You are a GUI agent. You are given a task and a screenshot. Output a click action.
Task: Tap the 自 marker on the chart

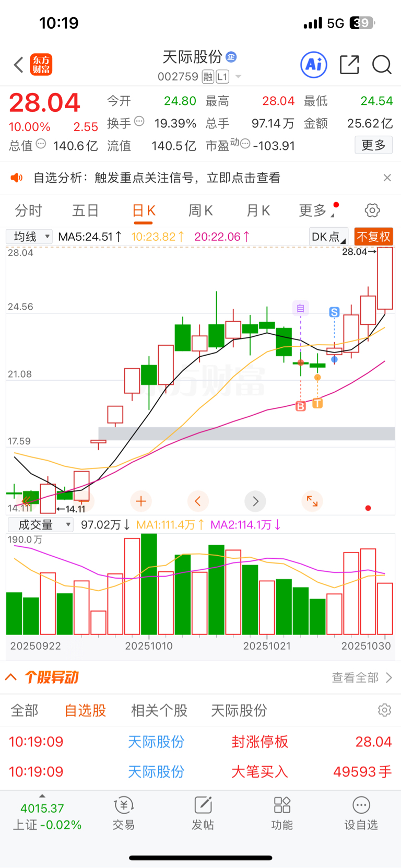tap(301, 308)
